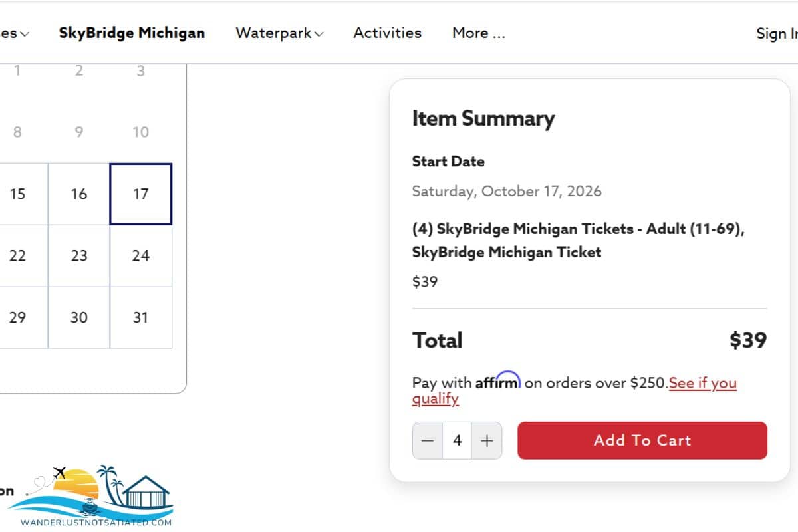Select the highlighted date 17

pos(141,194)
